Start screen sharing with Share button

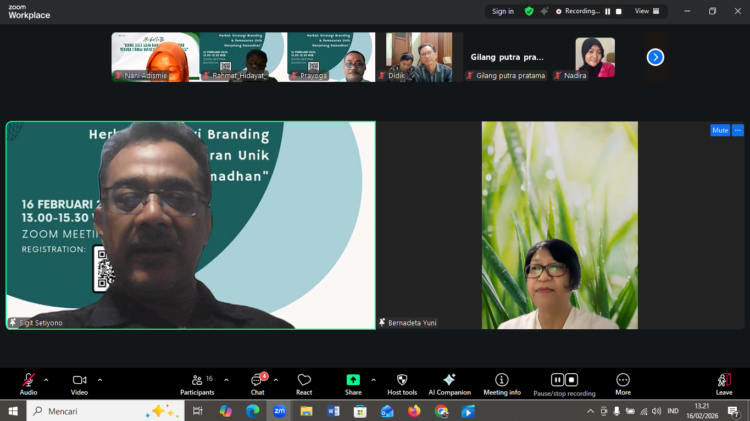tap(353, 383)
